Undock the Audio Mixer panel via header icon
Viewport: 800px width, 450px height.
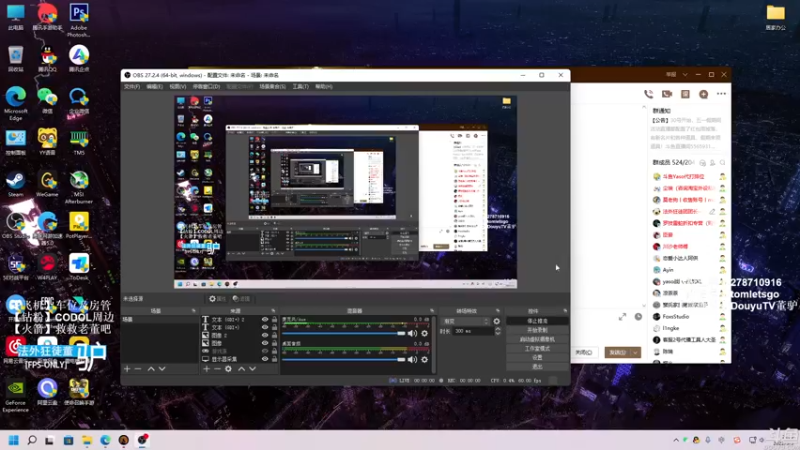click(432, 311)
